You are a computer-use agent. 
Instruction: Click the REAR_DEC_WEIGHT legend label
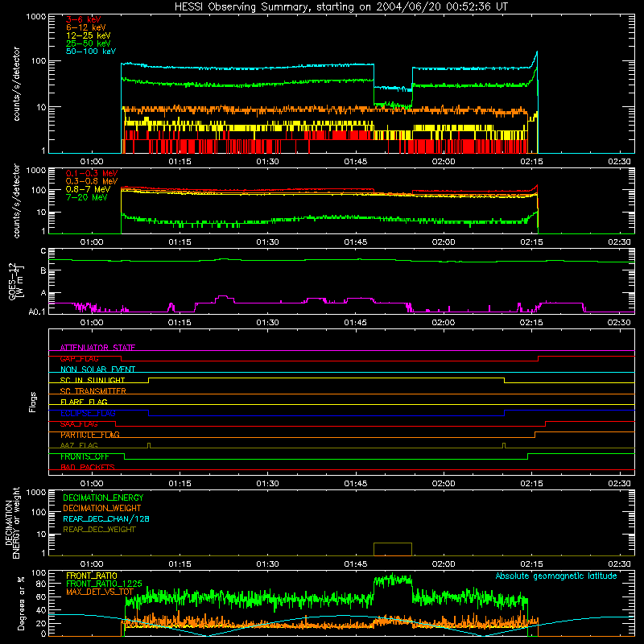99,530
